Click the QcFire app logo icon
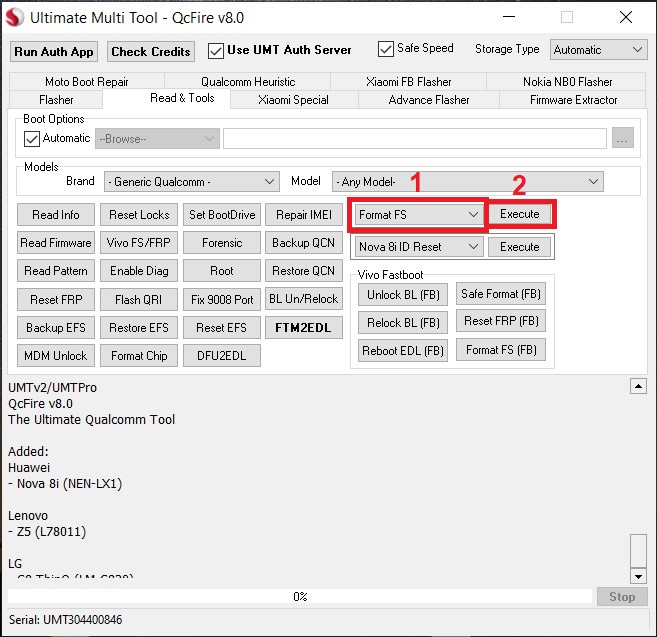657x637 pixels. coord(15,18)
